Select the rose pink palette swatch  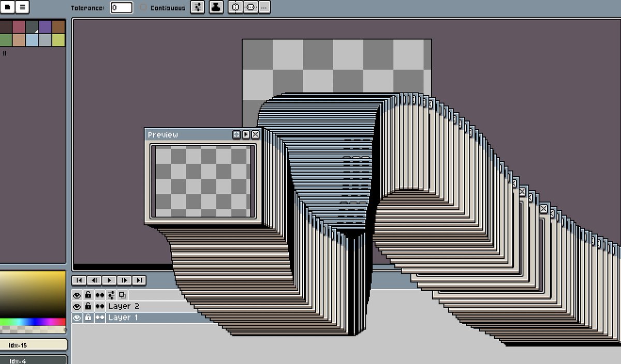click(x=19, y=26)
